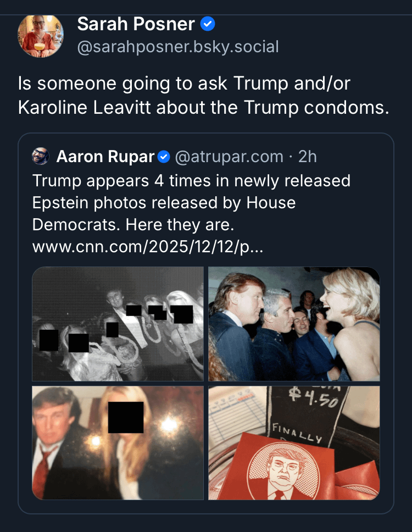
Task: Open quoted post text about Epstein photos
Action: click(191, 203)
